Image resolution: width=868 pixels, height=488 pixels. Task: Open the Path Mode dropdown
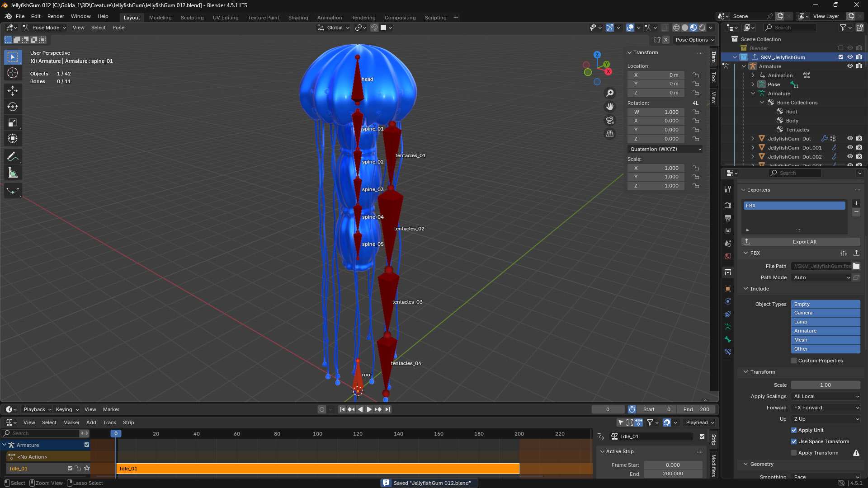(821, 277)
